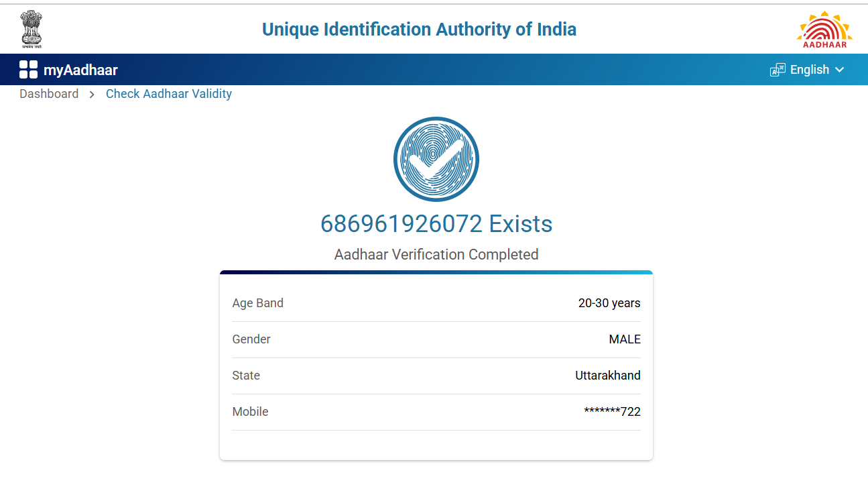
Task: Click the myAadhaar four-squares grid icon
Action: click(28, 69)
